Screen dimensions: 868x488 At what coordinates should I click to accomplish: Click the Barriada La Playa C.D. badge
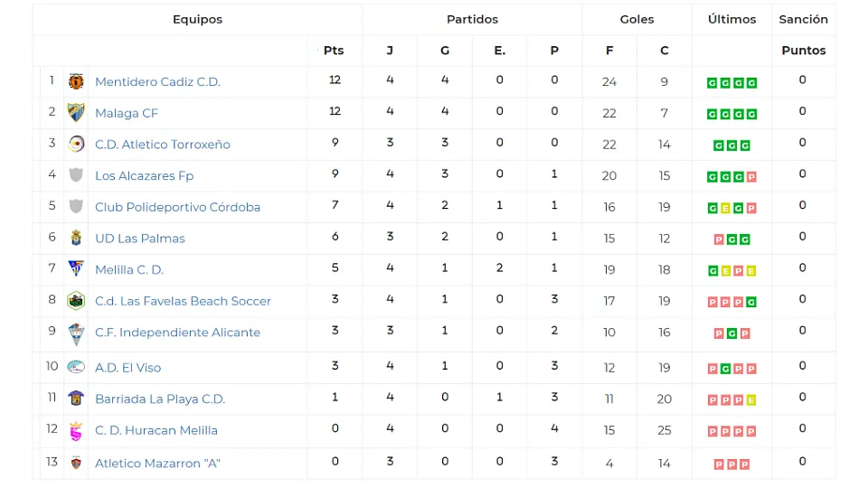[x=76, y=398]
